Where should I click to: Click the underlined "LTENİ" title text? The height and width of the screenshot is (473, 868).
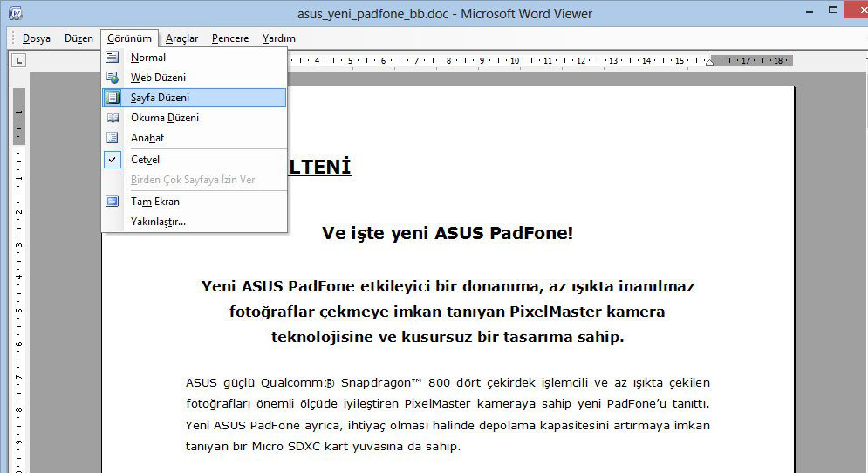(319, 167)
